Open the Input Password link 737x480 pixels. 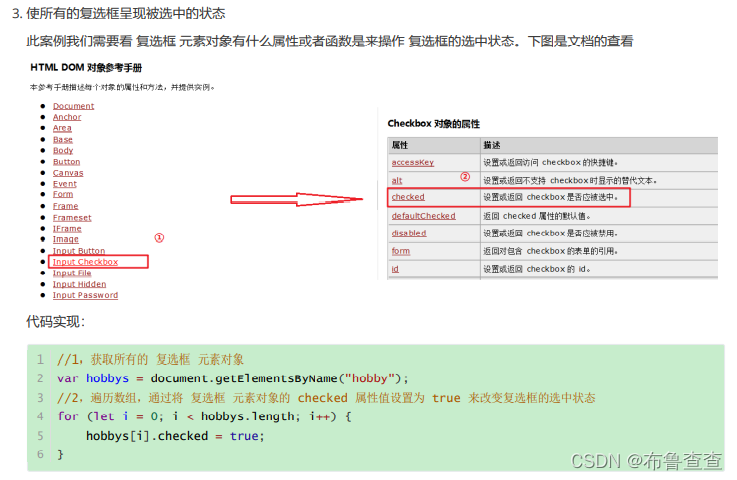click(85, 295)
